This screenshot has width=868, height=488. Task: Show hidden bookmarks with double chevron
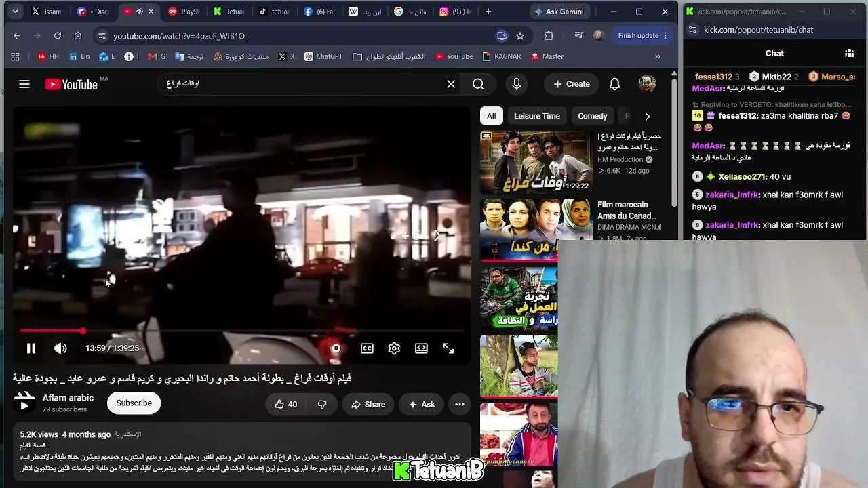(x=658, y=57)
